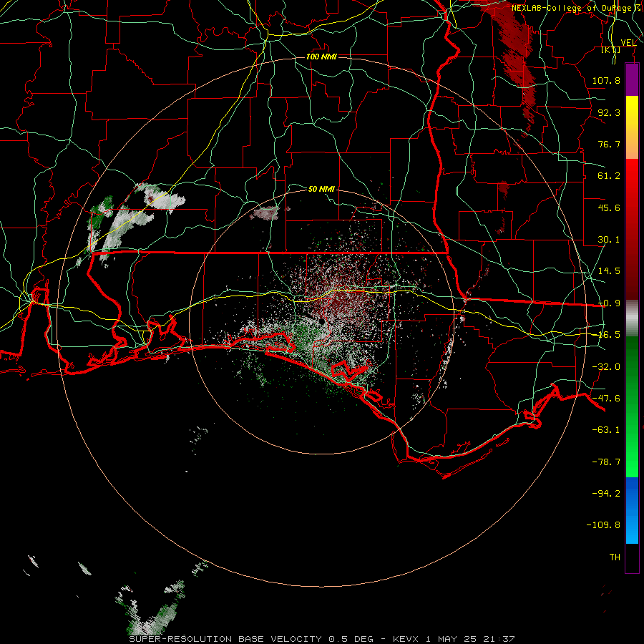Image resolution: width=644 pixels, height=644 pixels.
Task: Click the 76.7 velocity scale value
Action: coord(609,144)
